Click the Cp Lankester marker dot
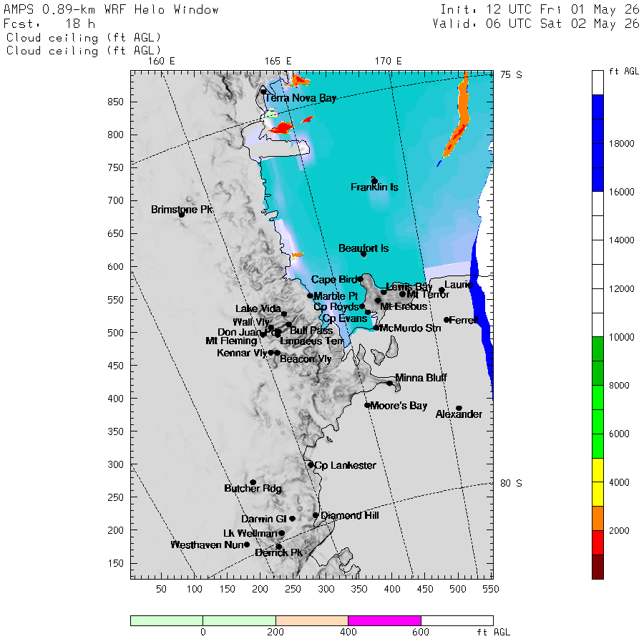The width and height of the screenshot is (644, 644). coord(311,465)
